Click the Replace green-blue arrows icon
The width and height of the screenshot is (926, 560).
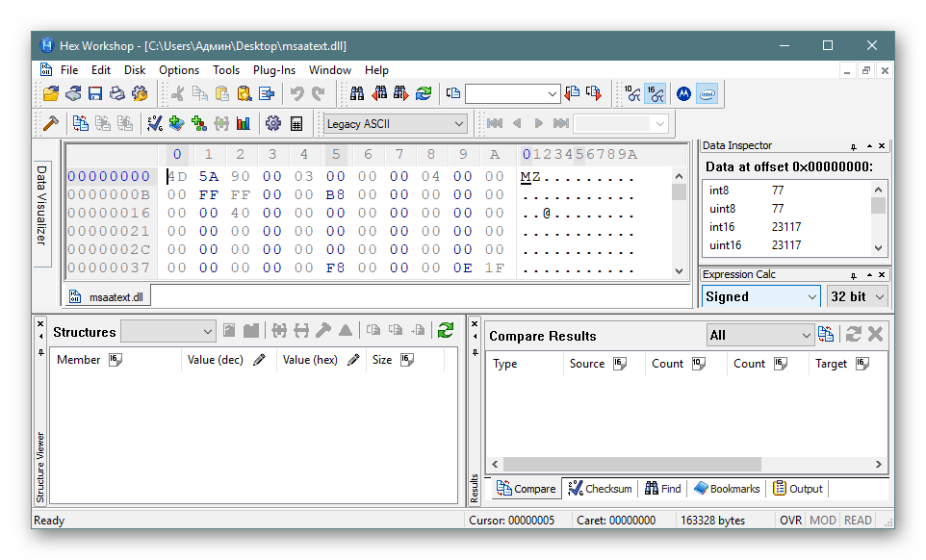click(x=424, y=93)
